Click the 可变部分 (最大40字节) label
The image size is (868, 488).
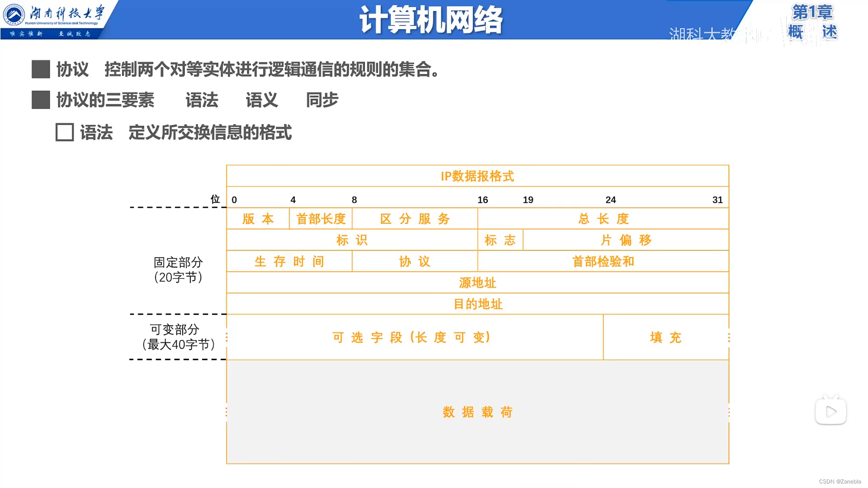(178, 337)
